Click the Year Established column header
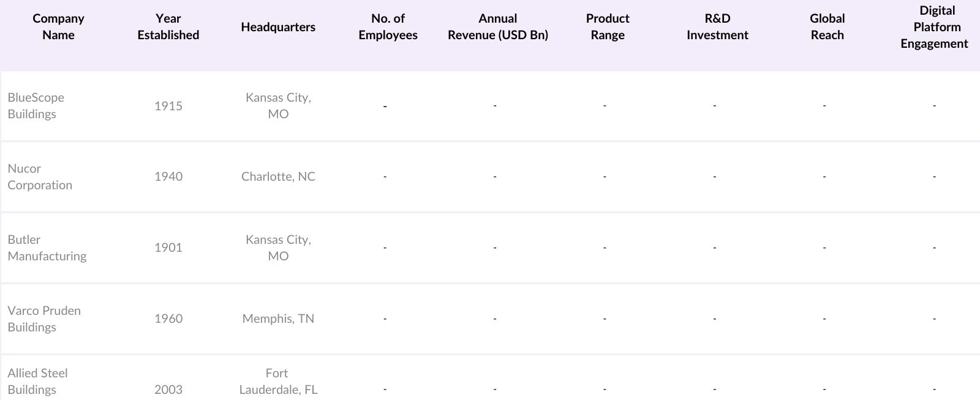The image size is (980, 400). point(168,27)
